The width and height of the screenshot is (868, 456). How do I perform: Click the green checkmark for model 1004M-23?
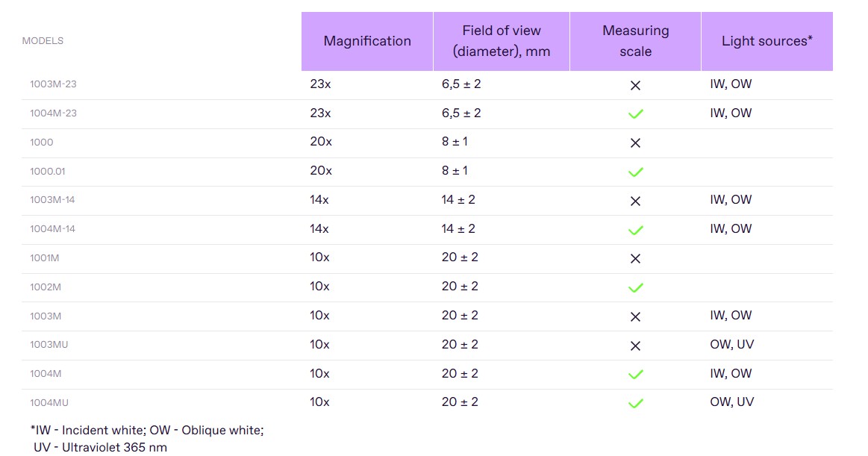pos(635,114)
